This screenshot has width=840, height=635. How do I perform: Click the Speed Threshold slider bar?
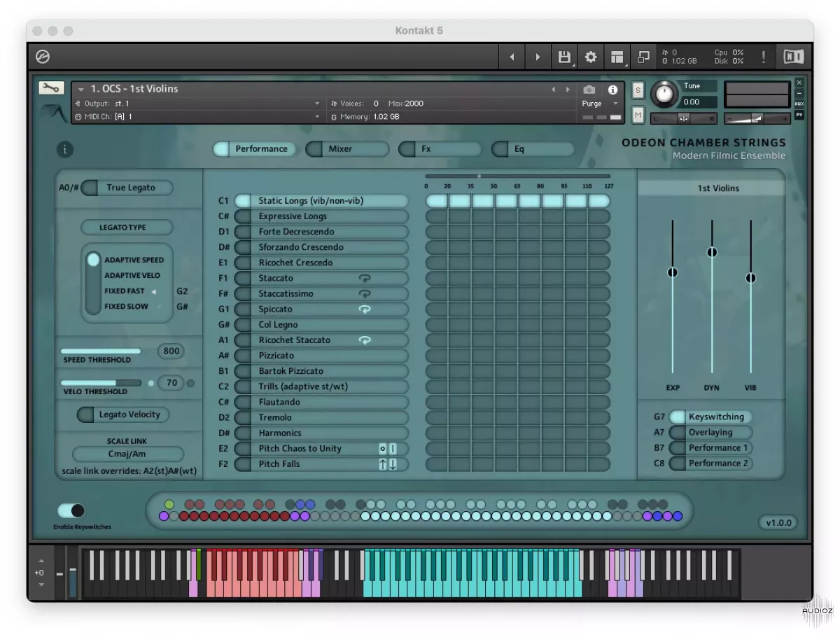(x=101, y=351)
